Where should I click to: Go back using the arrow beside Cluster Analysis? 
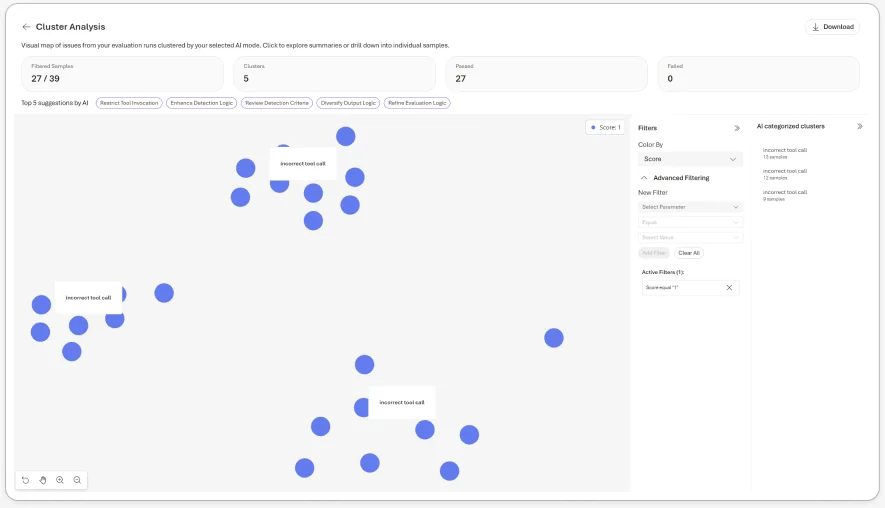pos(26,27)
